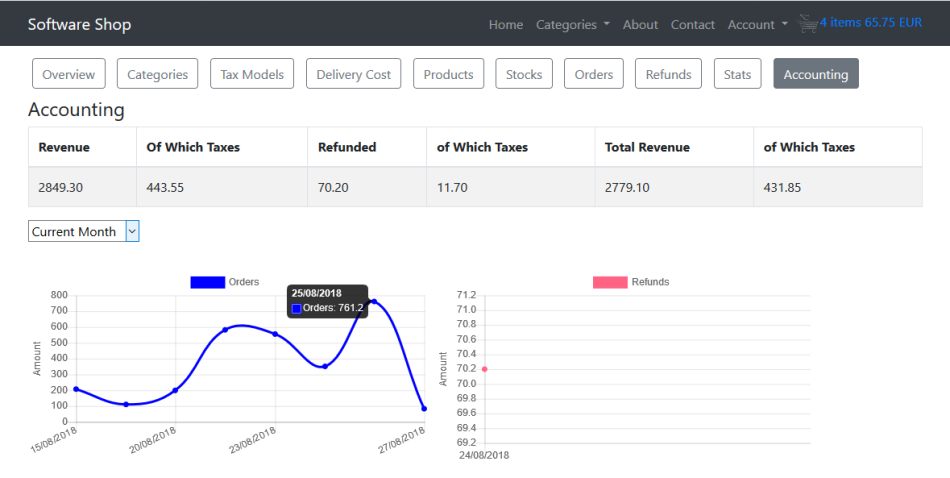Expand the Account dropdown menu
The image size is (950, 478).
coord(757,25)
